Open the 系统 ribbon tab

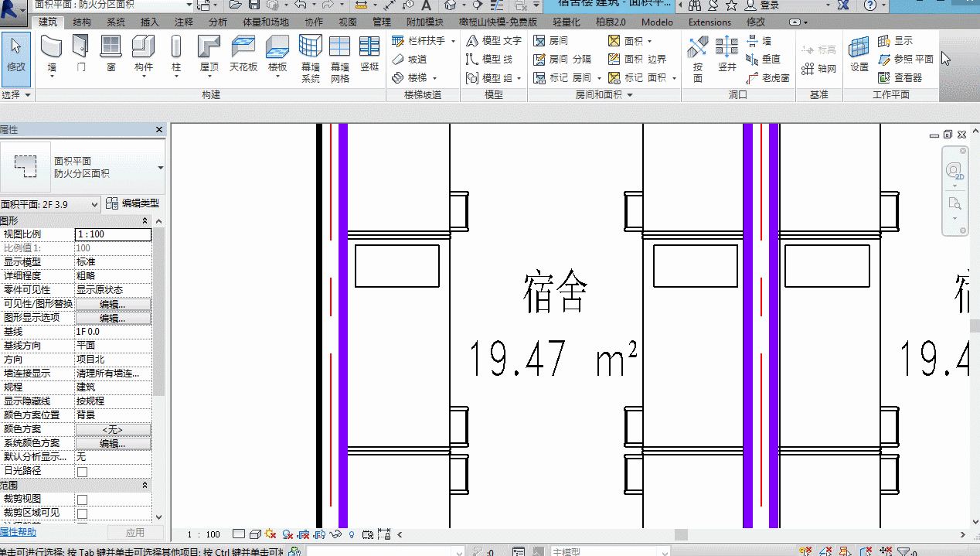[x=116, y=22]
